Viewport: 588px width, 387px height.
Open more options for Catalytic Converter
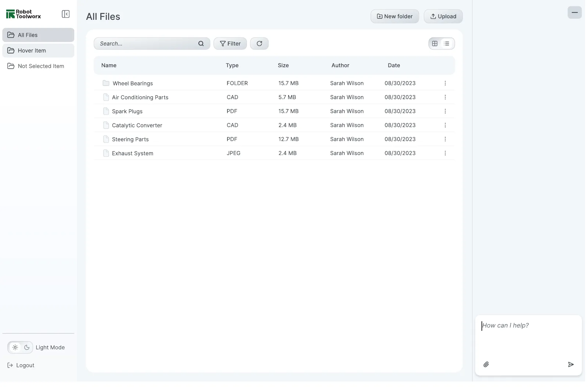[x=445, y=125]
